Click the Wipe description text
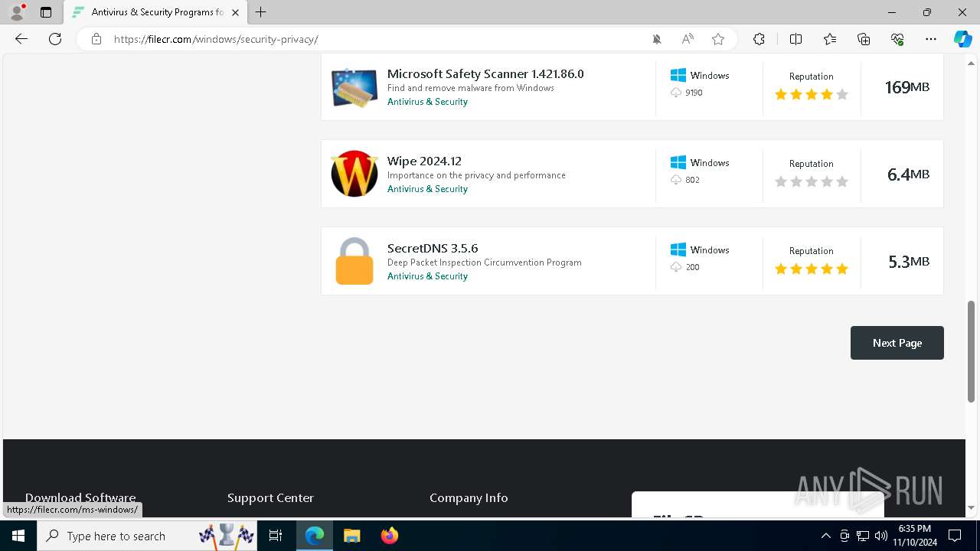This screenshot has width=980, height=551. 476,175
